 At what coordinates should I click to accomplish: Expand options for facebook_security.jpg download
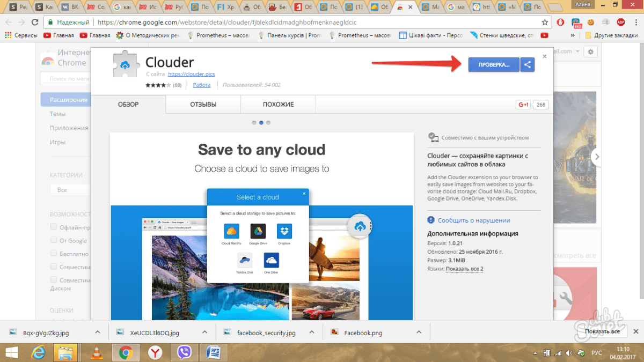[312, 332]
